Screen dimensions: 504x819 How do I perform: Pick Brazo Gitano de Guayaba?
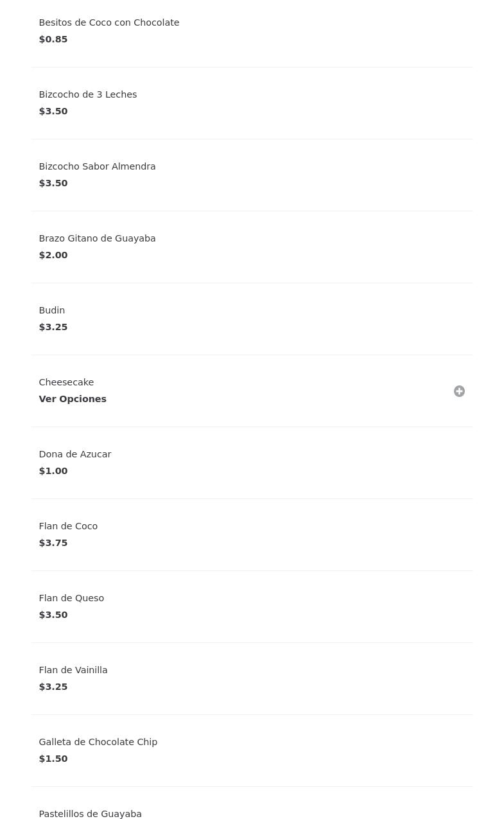[x=252, y=247]
